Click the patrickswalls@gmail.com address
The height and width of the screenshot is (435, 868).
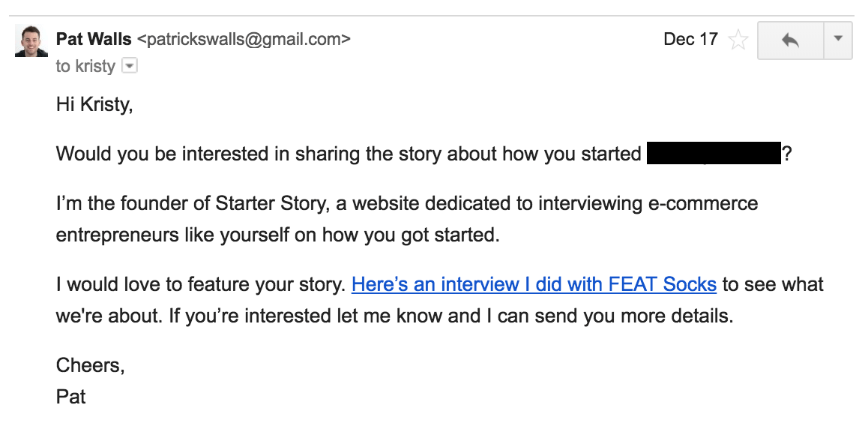244,39
